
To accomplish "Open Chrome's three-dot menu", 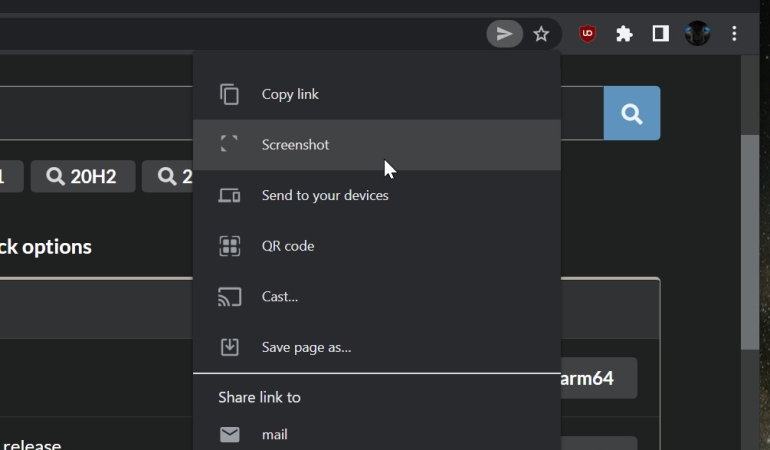I will [734, 34].
